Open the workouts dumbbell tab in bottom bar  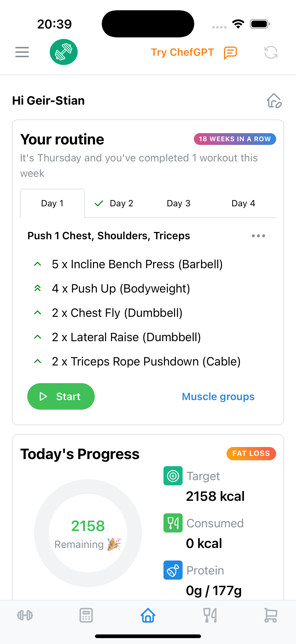pyautogui.click(x=25, y=615)
